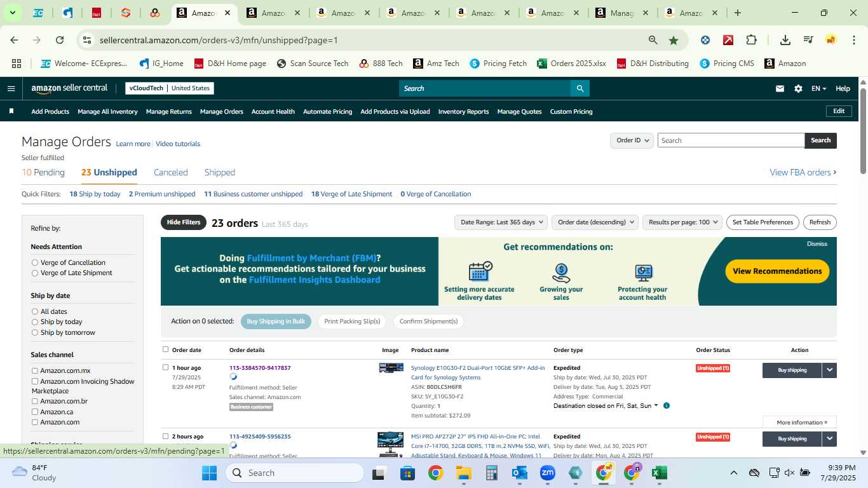This screenshot has width=868, height=488.
Task: Select the Verge of Cancellation radio button
Action: pos(35,262)
